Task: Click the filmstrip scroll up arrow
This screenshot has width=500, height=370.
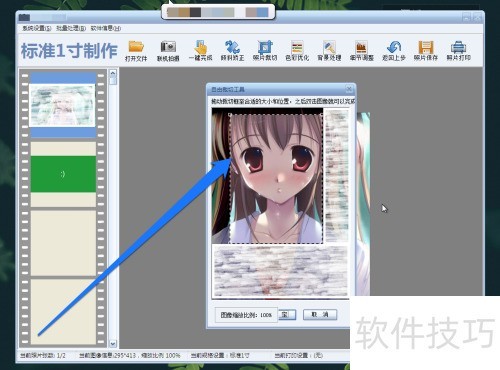Action: tap(113, 73)
